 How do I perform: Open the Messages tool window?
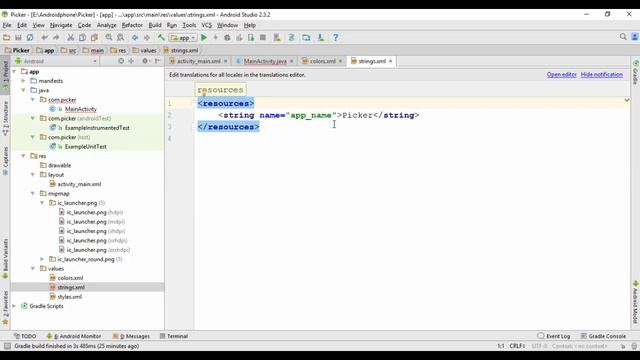131,336
